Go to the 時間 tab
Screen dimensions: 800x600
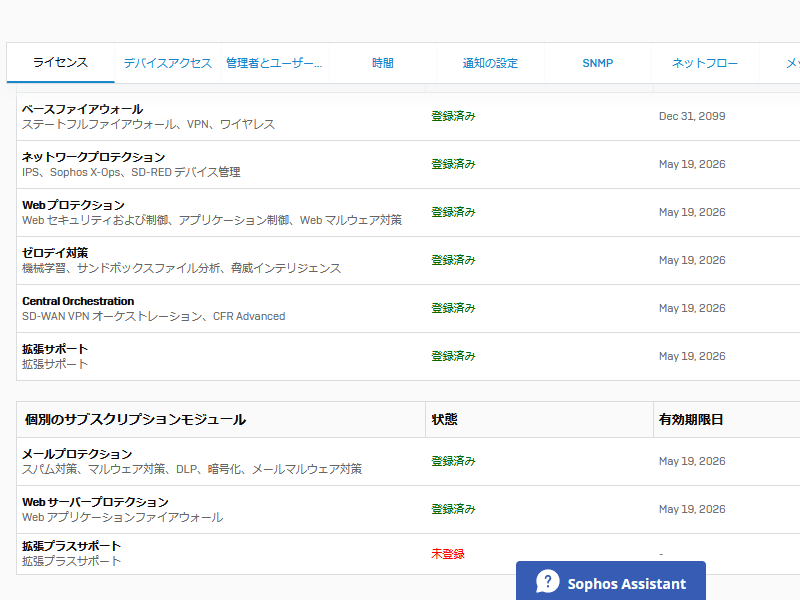pyautogui.click(x=383, y=63)
